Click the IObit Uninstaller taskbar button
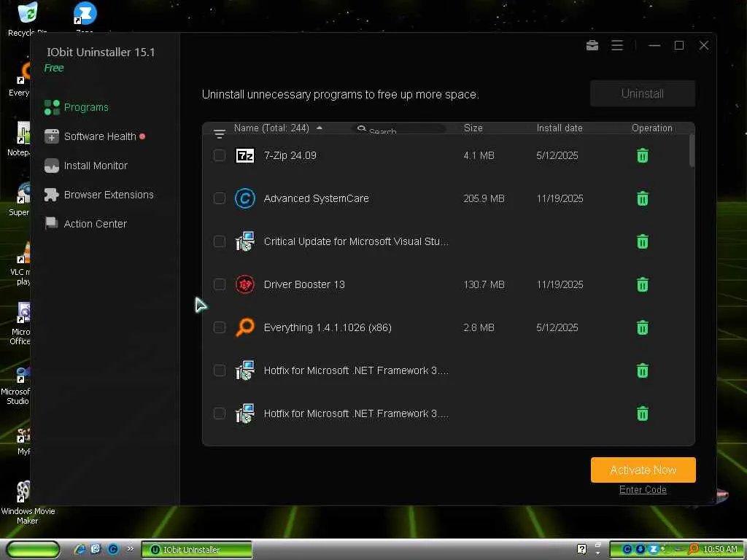747x560 pixels. [x=197, y=549]
